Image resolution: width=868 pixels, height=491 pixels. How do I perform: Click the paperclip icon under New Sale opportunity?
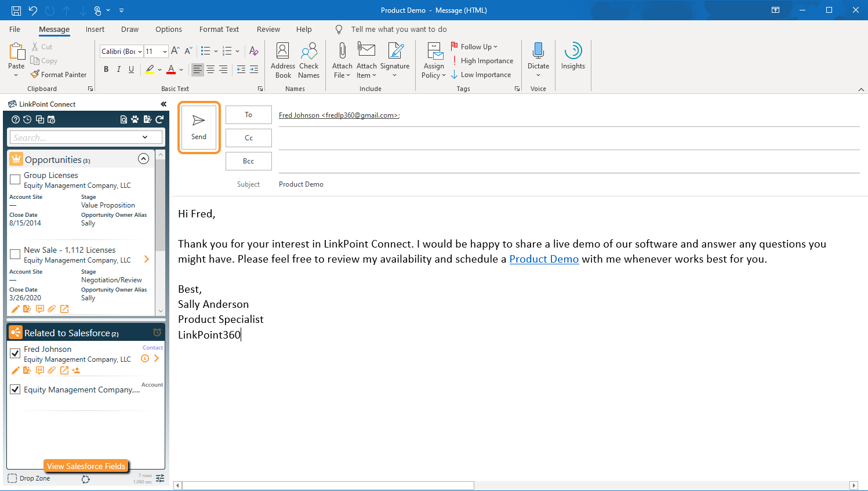point(52,309)
